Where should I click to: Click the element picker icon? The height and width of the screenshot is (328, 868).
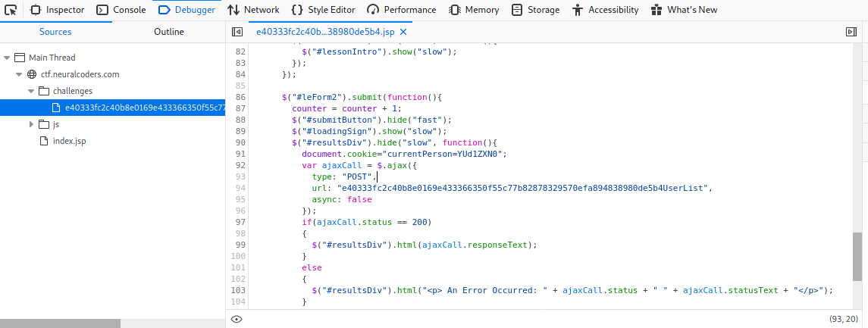[11, 10]
